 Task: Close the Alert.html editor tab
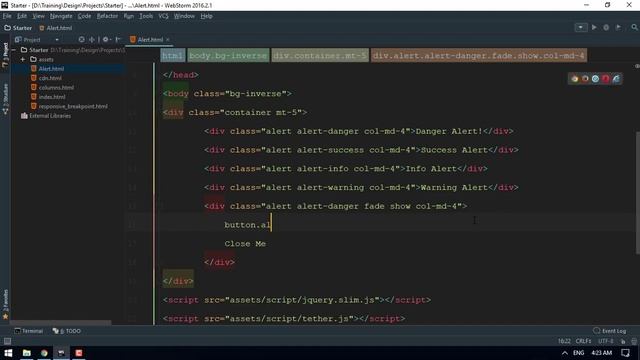click(x=168, y=40)
